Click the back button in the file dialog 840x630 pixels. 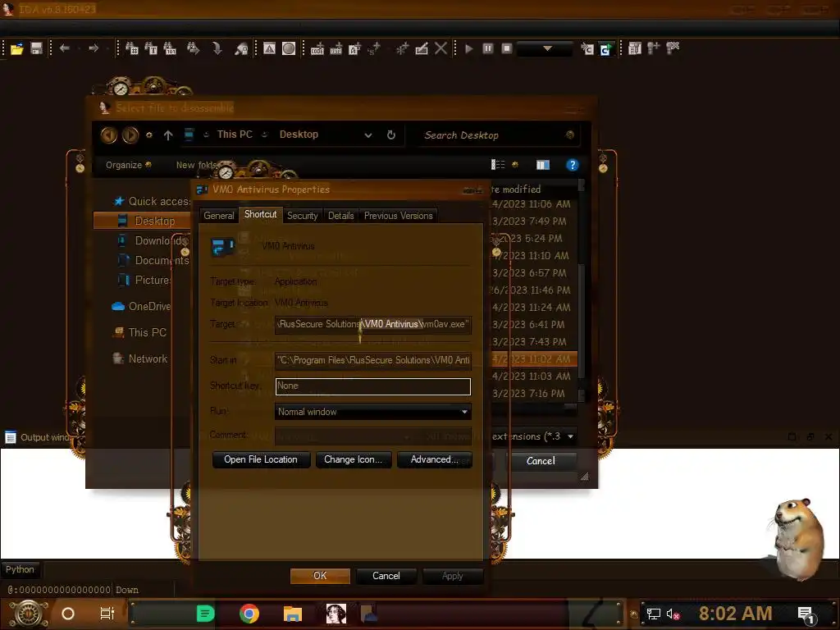(x=109, y=135)
